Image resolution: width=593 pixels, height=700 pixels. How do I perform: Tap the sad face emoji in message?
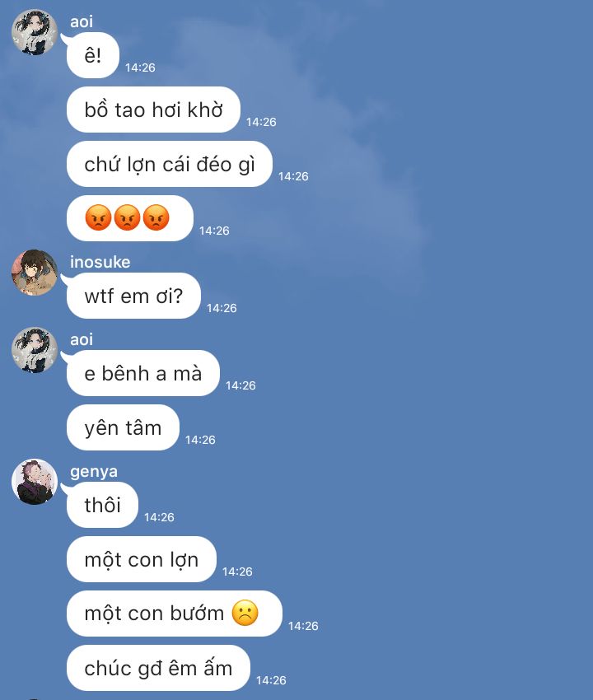pos(245,613)
